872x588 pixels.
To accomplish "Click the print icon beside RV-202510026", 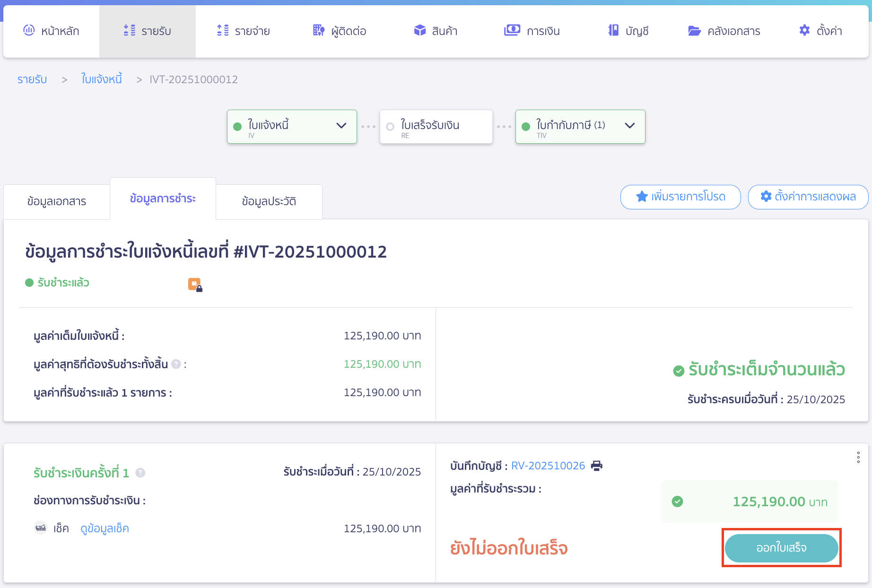I will pos(597,466).
